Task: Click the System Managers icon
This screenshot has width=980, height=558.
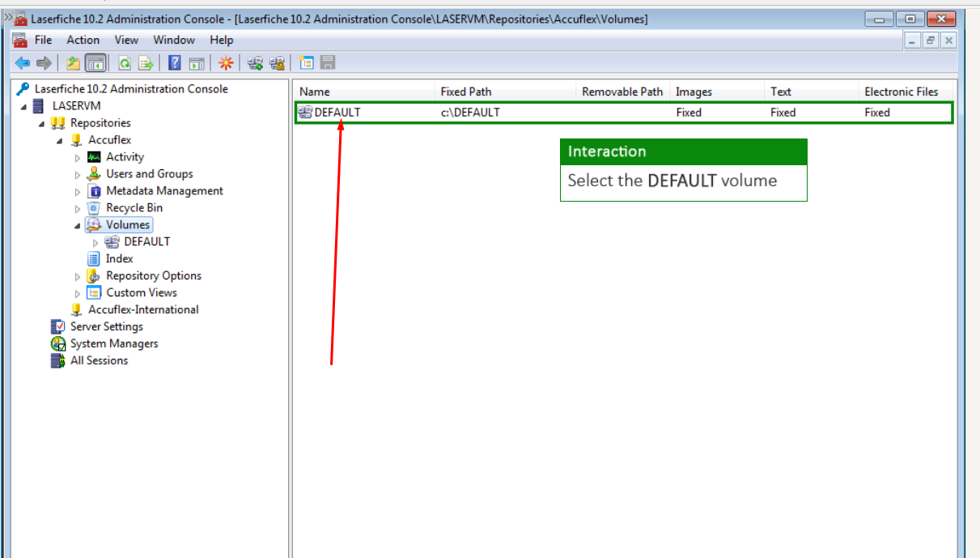Action: (x=57, y=344)
